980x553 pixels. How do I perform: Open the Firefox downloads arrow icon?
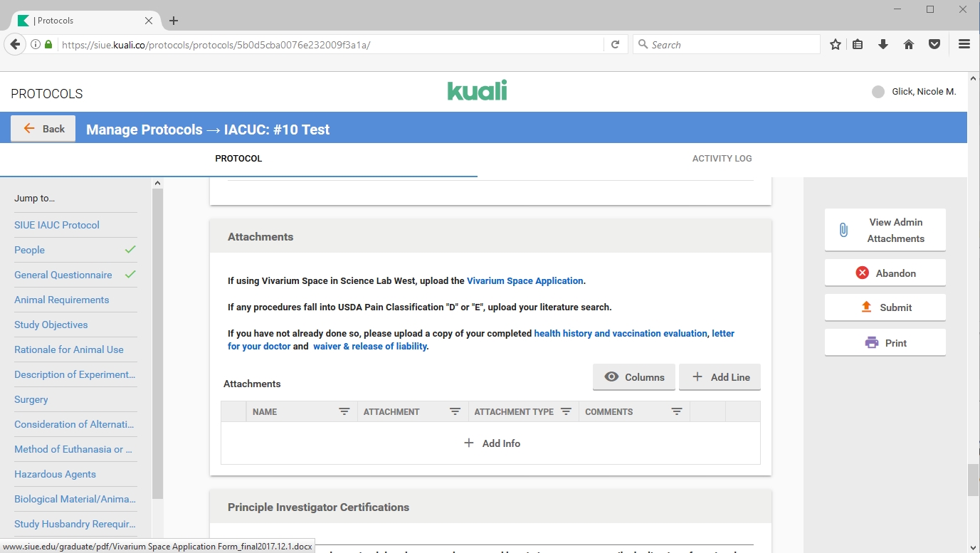click(x=883, y=44)
